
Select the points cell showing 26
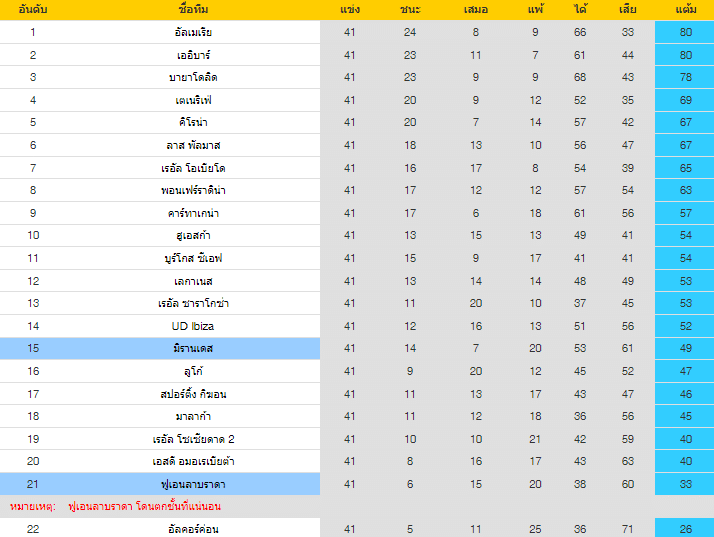click(x=685, y=529)
